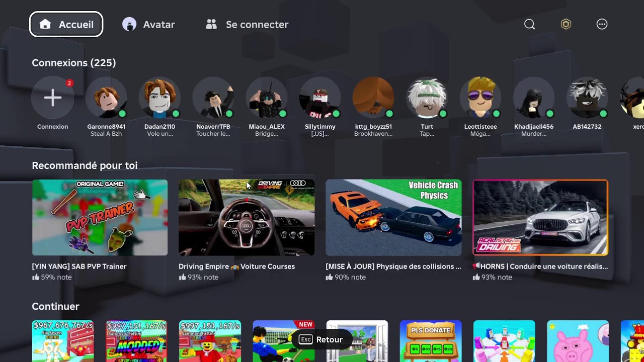Open the PLS DONATE game thumbnail
This screenshot has height=362, width=644.
coord(431,341)
